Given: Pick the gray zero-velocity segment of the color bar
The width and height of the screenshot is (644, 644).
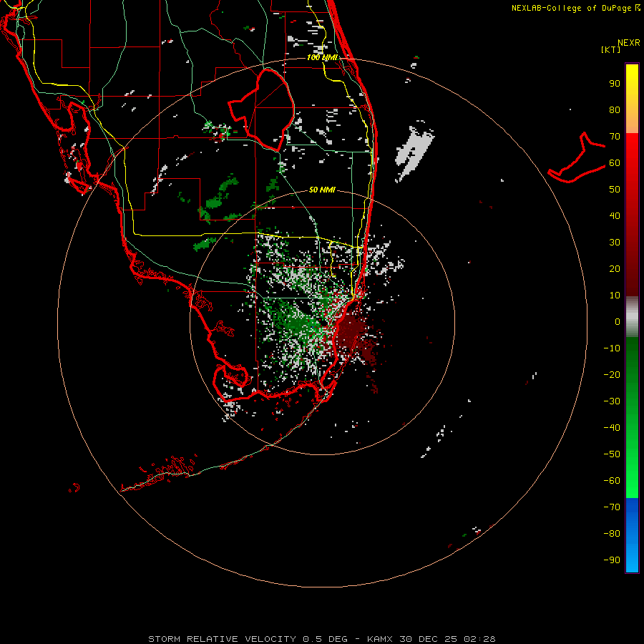Looking at the screenshot, I should pyautogui.click(x=632, y=318).
